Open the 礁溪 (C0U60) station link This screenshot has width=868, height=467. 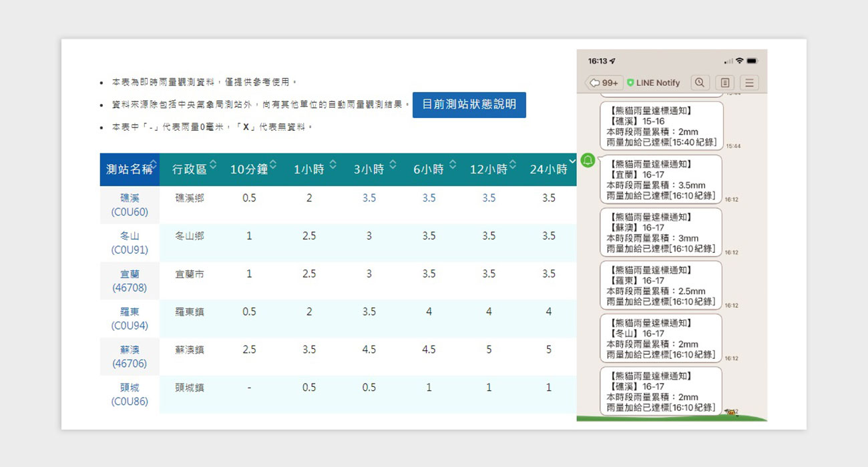[130, 205]
